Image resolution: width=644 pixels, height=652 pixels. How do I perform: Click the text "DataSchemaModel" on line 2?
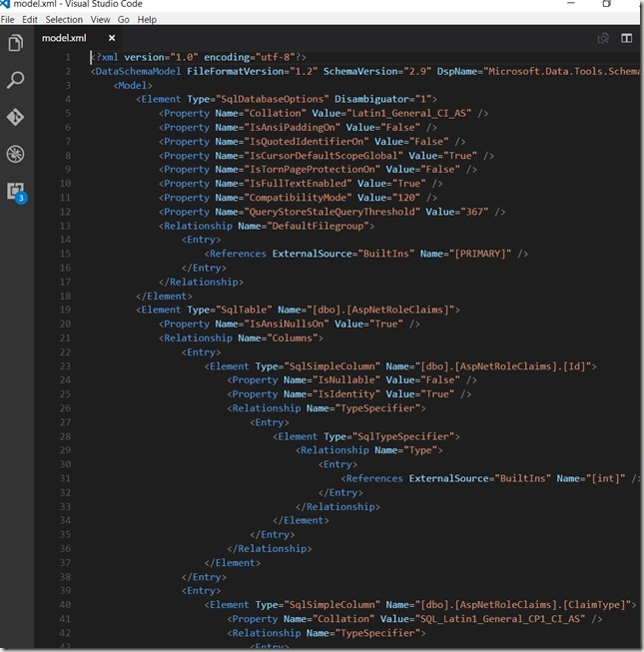pyautogui.click(x=138, y=71)
